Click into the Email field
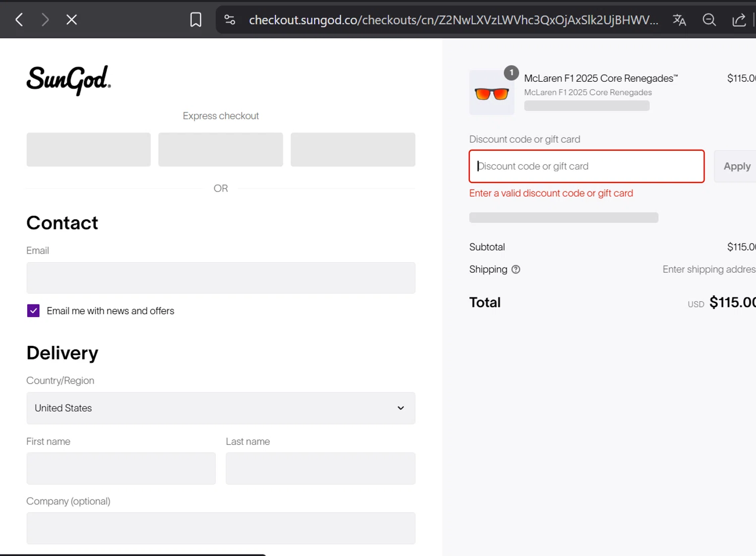The image size is (756, 556). (221, 278)
